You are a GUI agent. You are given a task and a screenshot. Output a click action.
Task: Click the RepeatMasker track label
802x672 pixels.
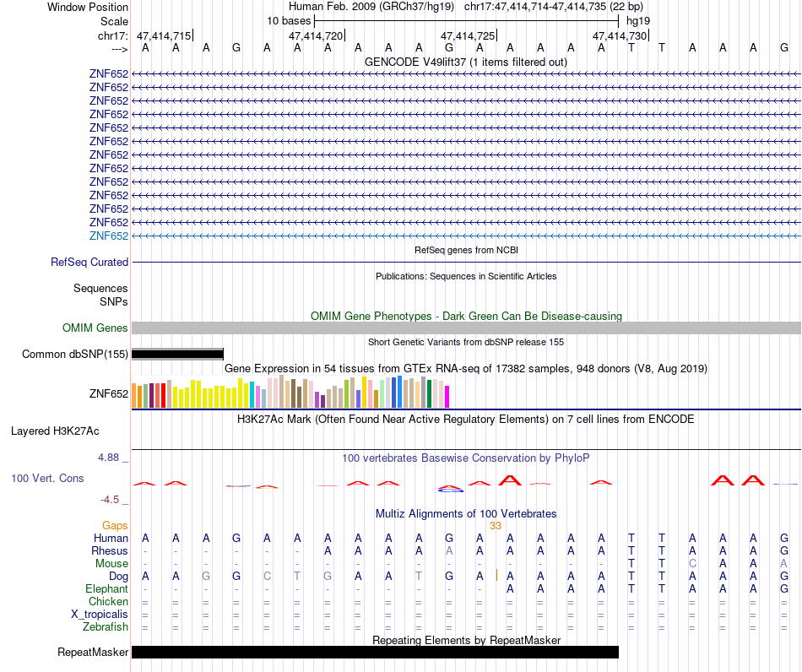(93, 652)
